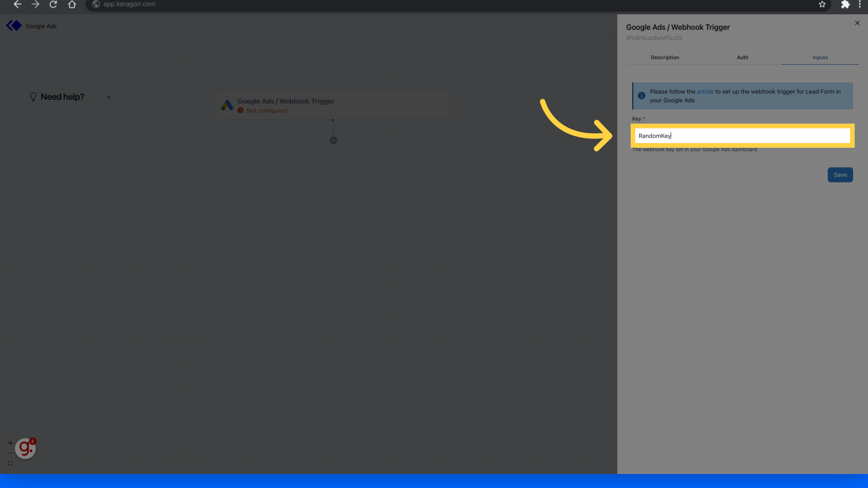Save the webhook trigger inputs
The width and height of the screenshot is (868, 488).
[840, 175]
